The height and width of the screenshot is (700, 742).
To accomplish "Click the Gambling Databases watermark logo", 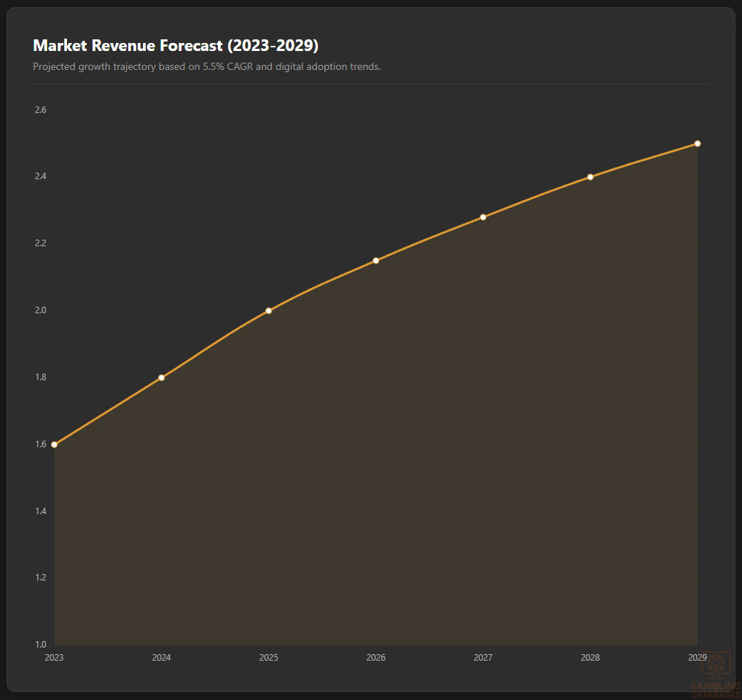I will (715, 672).
